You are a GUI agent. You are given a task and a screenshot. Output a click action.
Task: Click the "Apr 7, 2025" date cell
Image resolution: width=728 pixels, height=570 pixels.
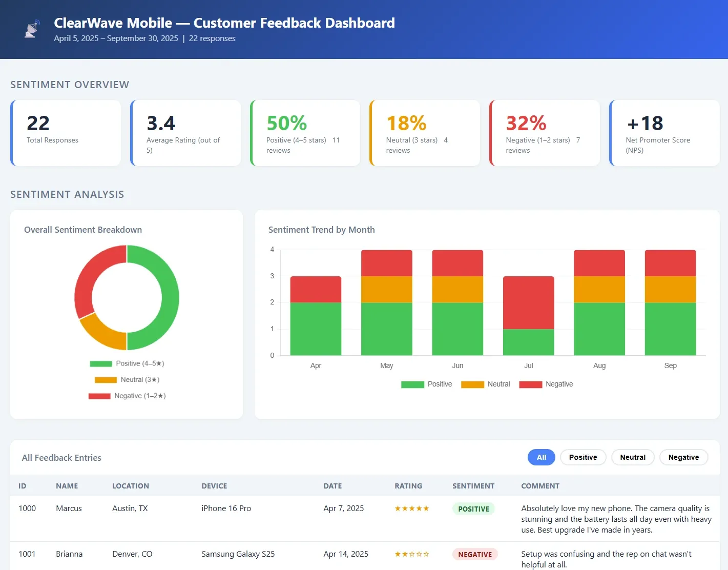tap(344, 508)
